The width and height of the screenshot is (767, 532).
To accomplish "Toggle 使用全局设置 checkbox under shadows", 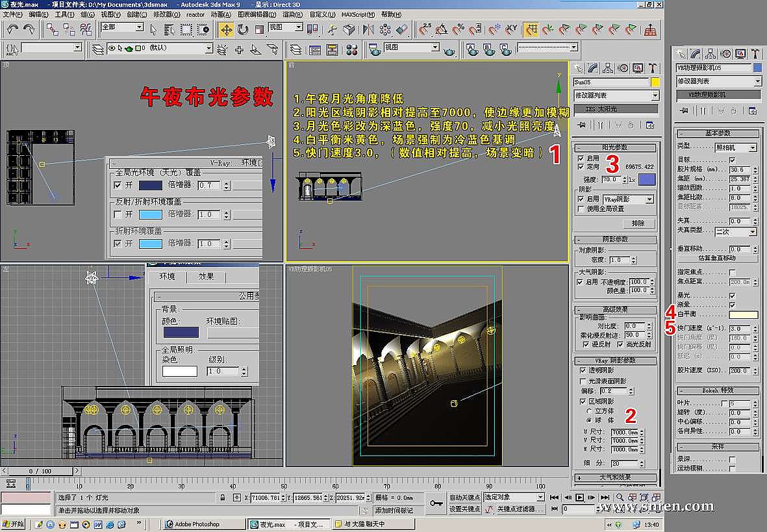I will (581, 209).
